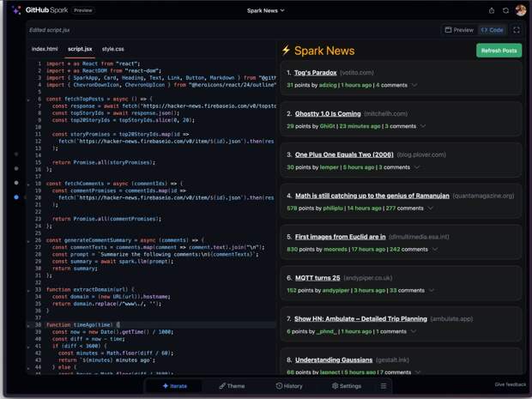The image size is (532, 399).
Task: Open the Iterate tab at bottom
Action: (x=175, y=386)
